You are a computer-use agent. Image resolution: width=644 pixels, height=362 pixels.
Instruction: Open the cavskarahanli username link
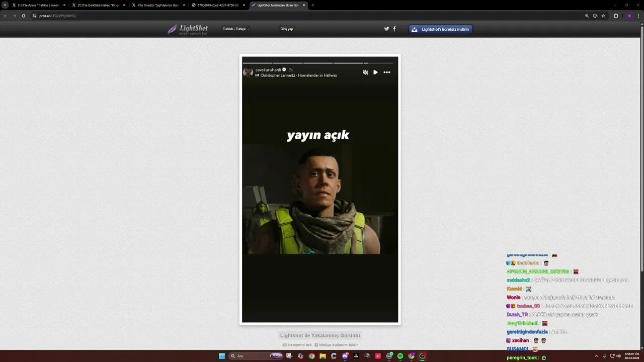pos(268,70)
